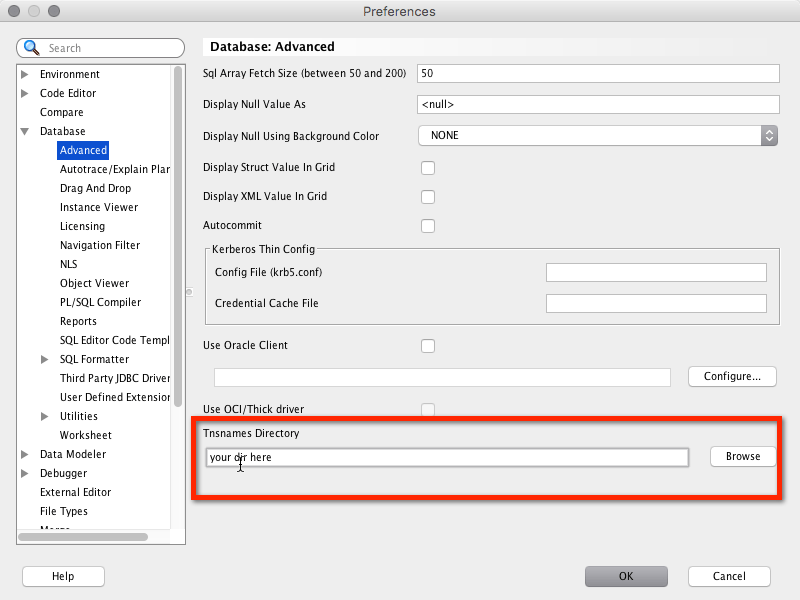The height and width of the screenshot is (600, 800).
Task: Open PL/SQL Compiler preferences
Action: (101, 302)
